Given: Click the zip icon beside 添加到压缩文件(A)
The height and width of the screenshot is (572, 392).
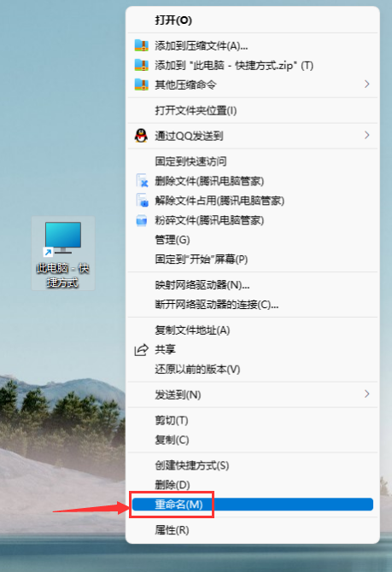Looking at the screenshot, I should (x=141, y=45).
